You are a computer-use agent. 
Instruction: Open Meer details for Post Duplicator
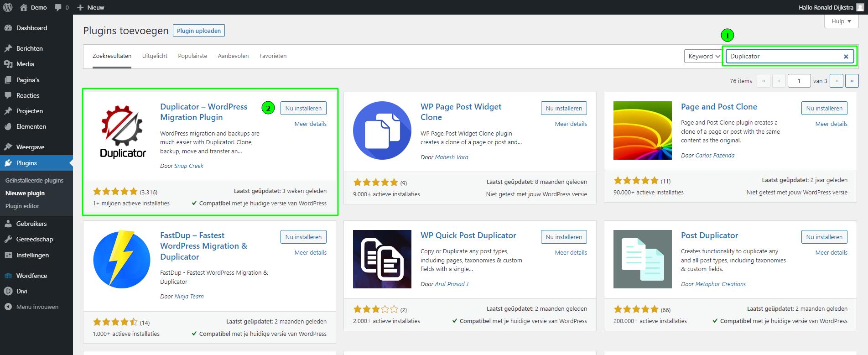click(832, 252)
